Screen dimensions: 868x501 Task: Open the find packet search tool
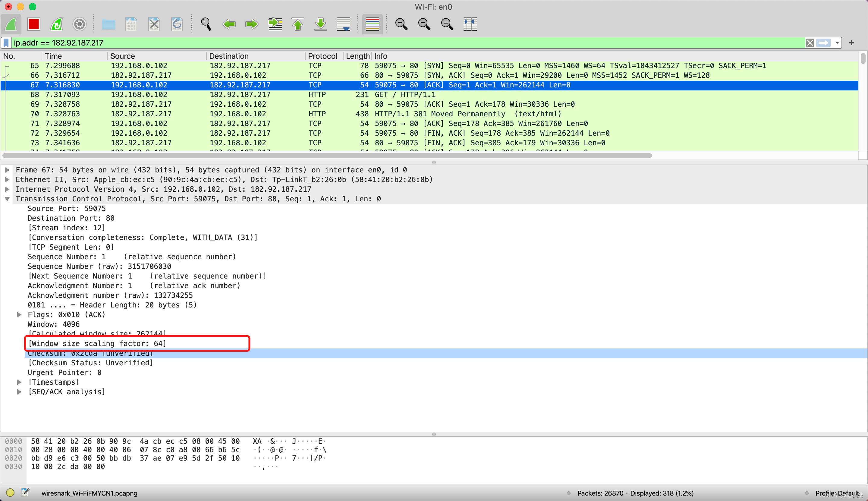point(205,24)
